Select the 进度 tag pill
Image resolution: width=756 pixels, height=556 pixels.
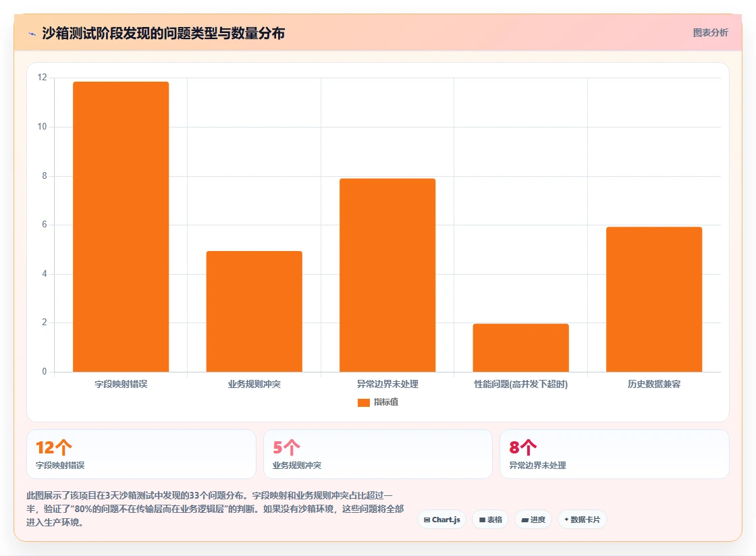pyautogui.click(x=533, y=520)
